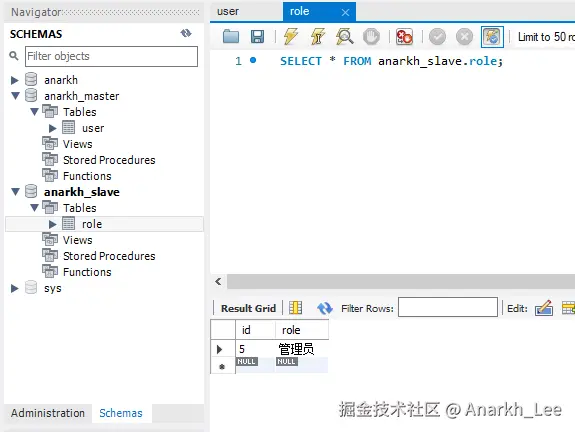Refresh schemas list icon
Image resolution: width=575 pixels, height=432 pixels.
(186, 33)
